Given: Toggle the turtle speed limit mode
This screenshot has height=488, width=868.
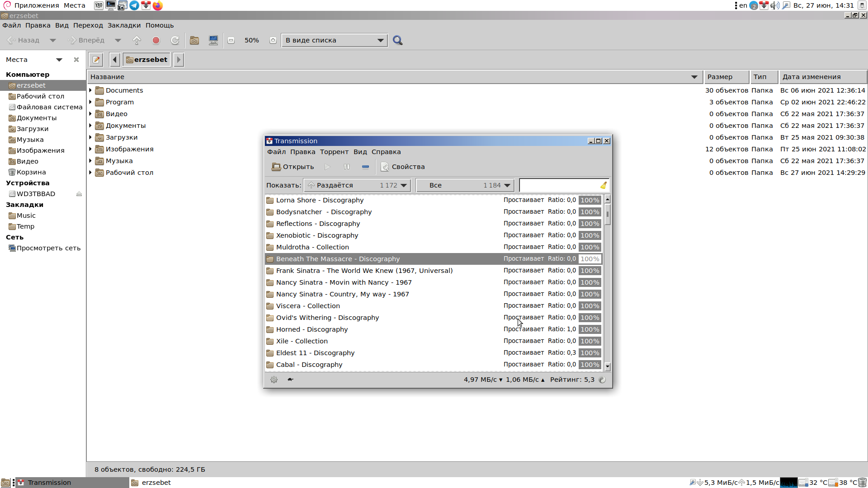Looking at the screenshot, I should [290, 380].
